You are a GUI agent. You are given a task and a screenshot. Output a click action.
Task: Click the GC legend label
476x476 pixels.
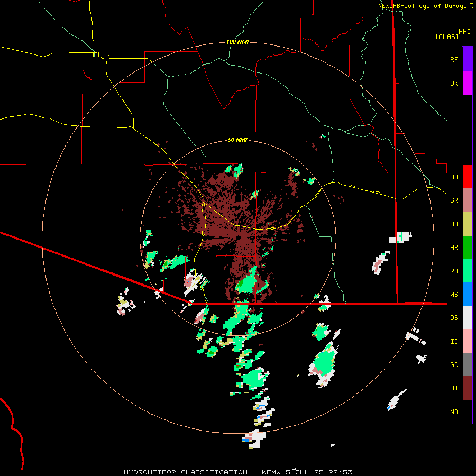point(454,364)
